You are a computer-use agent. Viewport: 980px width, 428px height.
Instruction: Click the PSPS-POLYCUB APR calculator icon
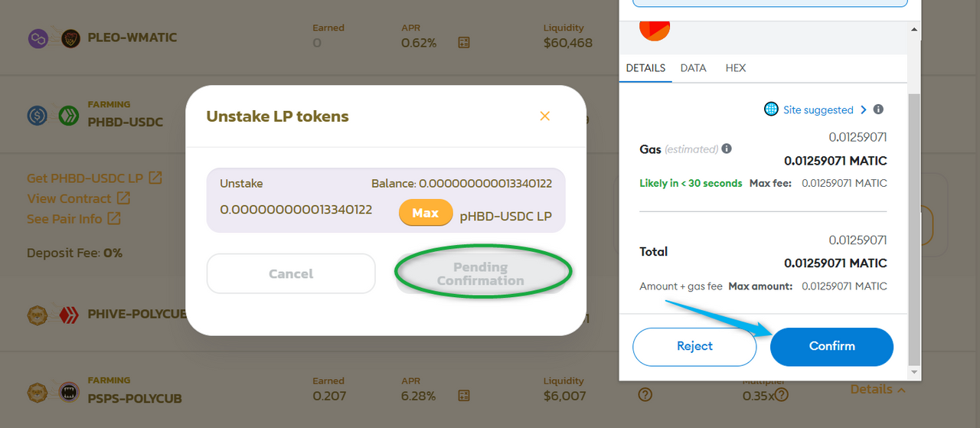pos(464,396)
